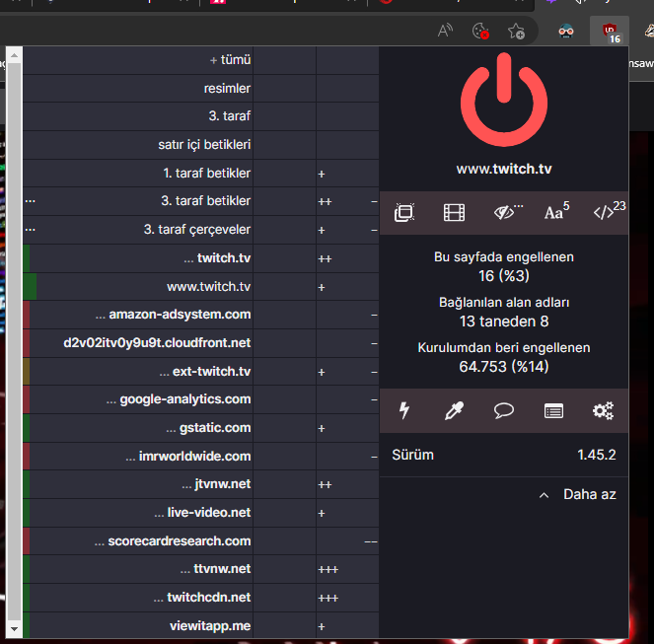Click the cookies blocked icon in address bar

click(x=480, y=32)
